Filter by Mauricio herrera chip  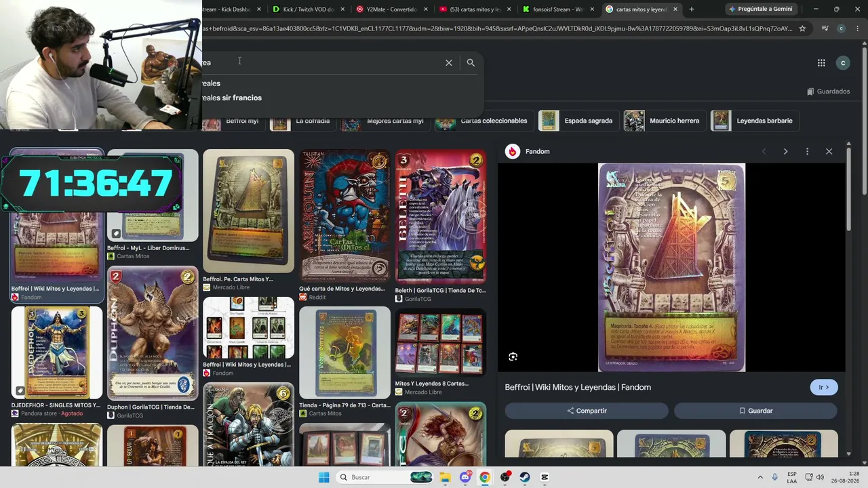664,121
